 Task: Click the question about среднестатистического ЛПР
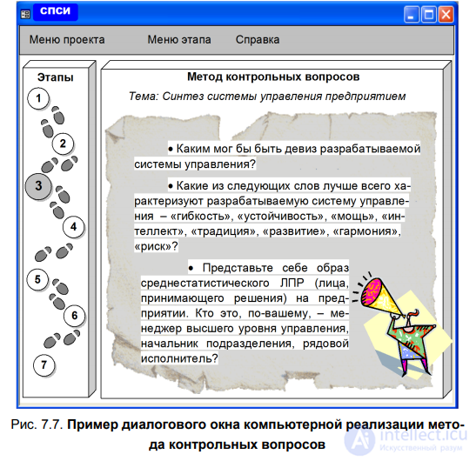click(x=245, y=312)
